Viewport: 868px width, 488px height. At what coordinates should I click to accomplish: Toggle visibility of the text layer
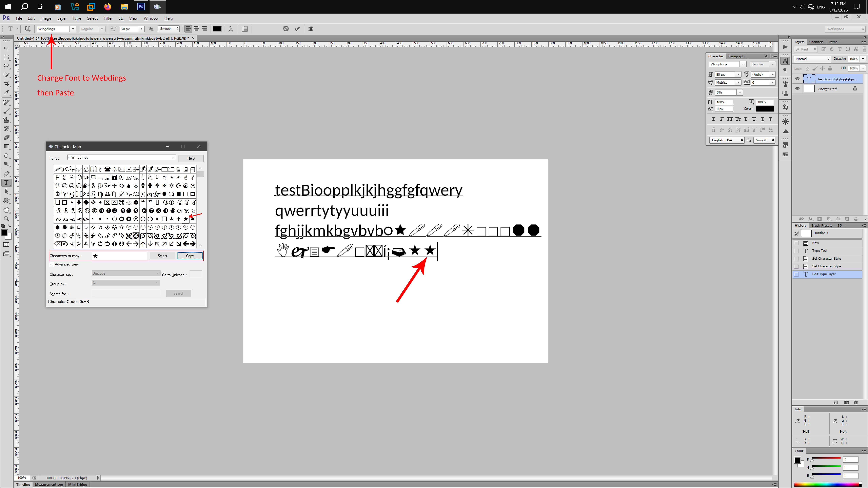797,79
